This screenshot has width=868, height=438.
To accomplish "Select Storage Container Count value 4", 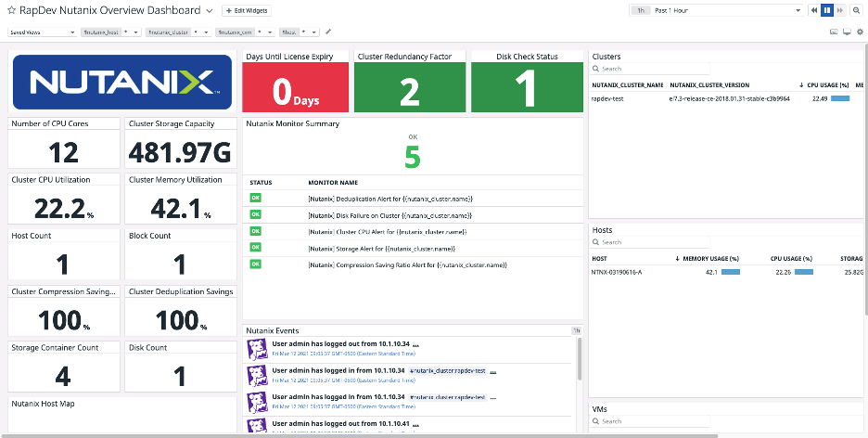I will pyautogui.click(x=63, y=377).
